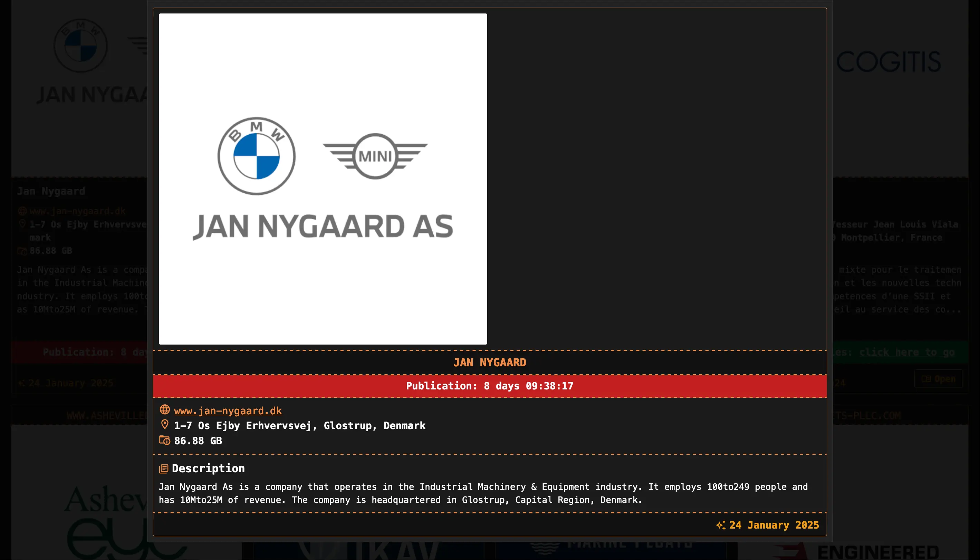
Task: Open the www.jan-nygaard.dk link in the modal
Action: [228, 411]
